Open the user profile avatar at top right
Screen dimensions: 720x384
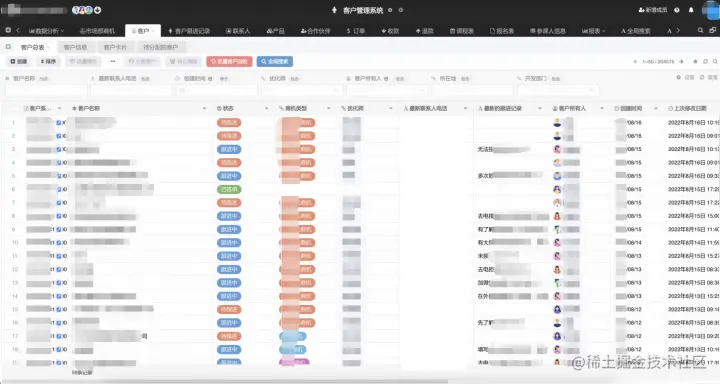pyautogui.click(x=711, y=10)
